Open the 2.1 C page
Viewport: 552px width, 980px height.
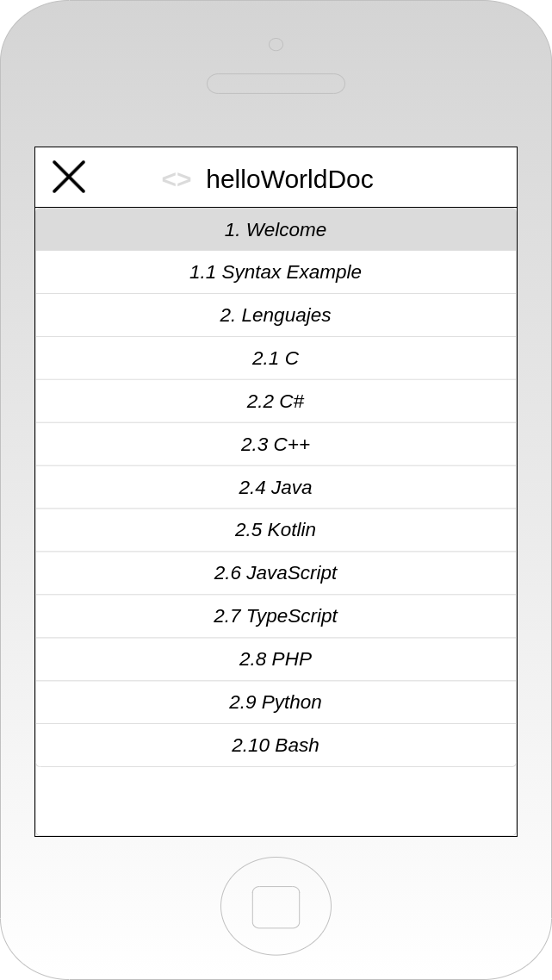click(276, 359)
